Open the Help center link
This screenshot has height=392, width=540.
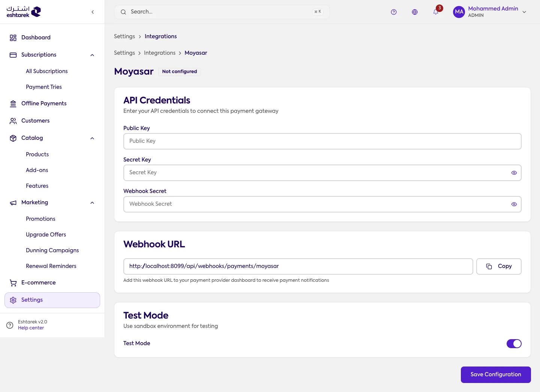[x=31, y=328]
